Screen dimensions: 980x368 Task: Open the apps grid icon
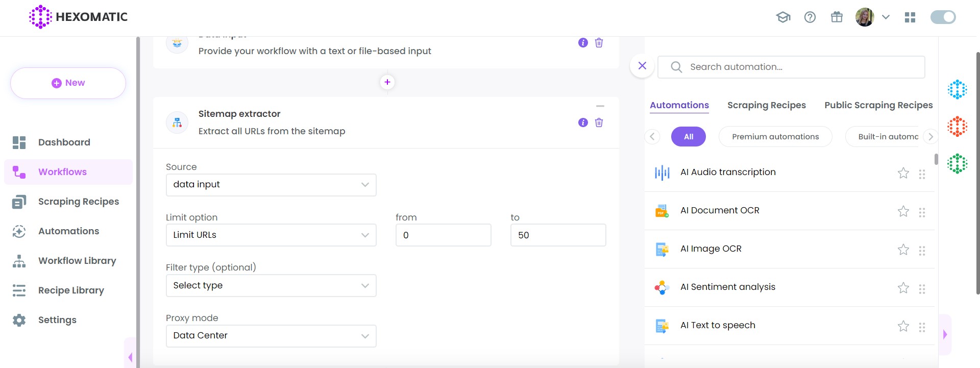(910, 17)
